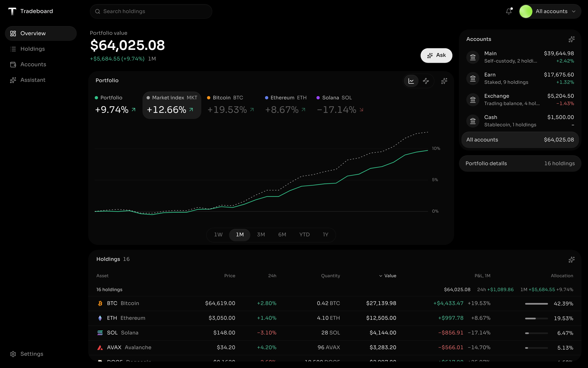Sort by Allocation column header
The height and width of the screenshot is (368, 588).
tap(562, 276)
